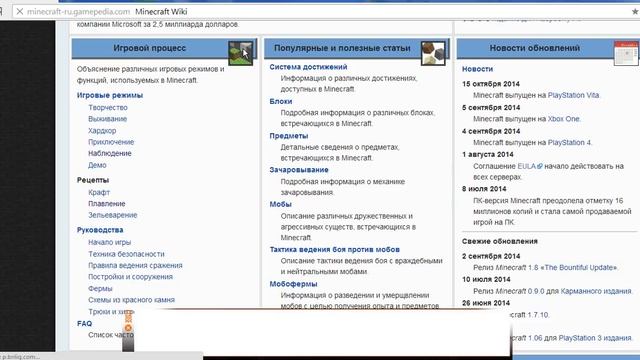Click the calendar icon in Новости обновлений header
Image resolution: width=640 pixels, height=360 pixels.
[626, 53]
